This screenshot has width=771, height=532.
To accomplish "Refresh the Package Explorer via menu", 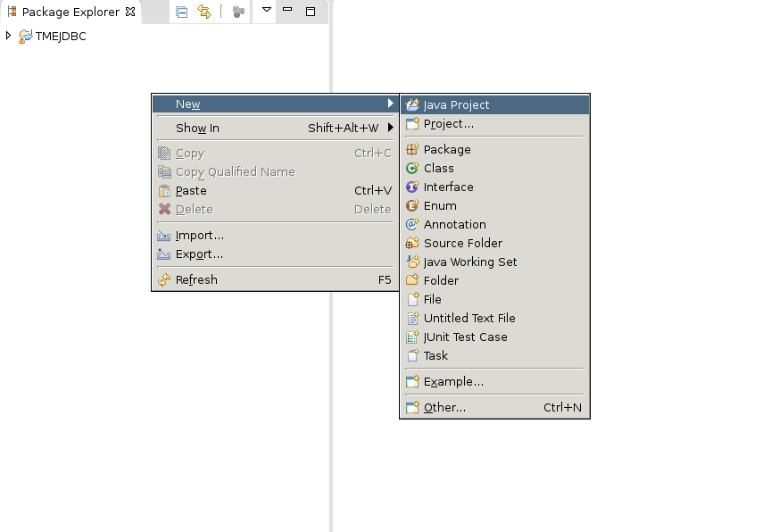I will pyautogui.click(x=275, y=279).
